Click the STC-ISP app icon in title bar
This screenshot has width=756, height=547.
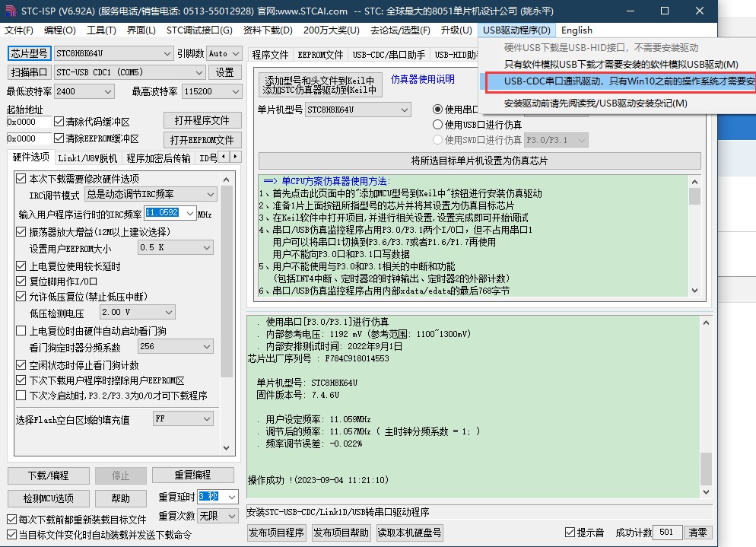point(11,11)
